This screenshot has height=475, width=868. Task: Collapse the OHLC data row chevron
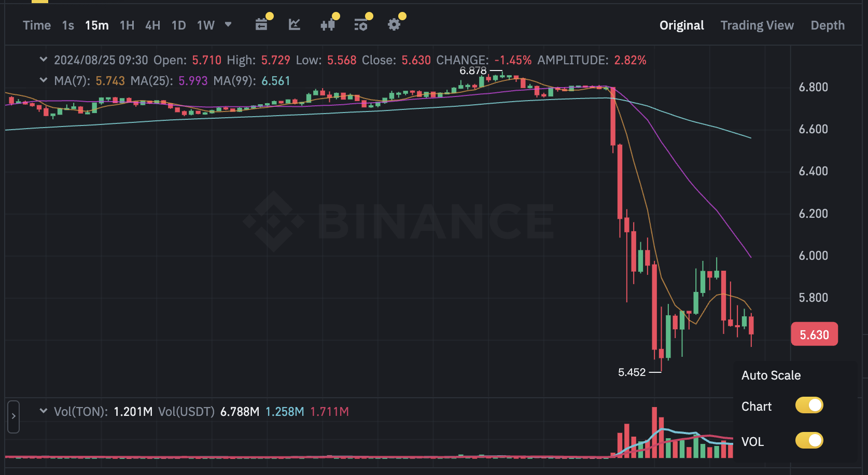click(44, 60)
